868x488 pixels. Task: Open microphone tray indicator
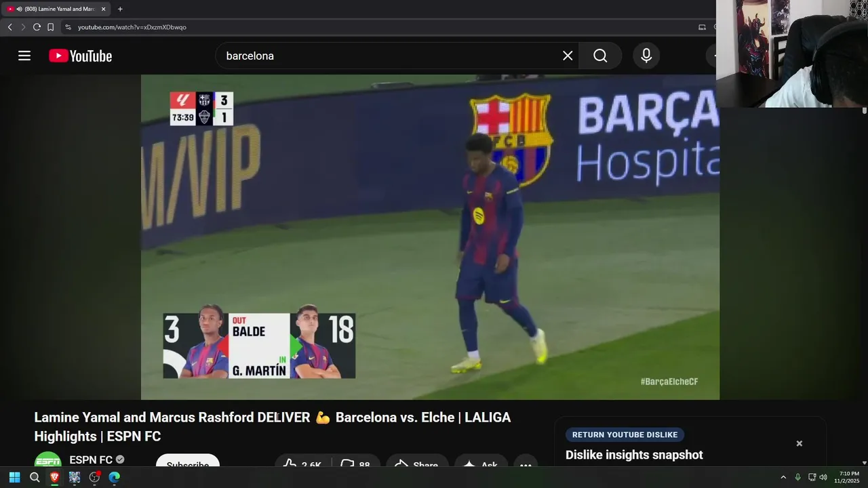pyautogui.click(x=797, y=477)
